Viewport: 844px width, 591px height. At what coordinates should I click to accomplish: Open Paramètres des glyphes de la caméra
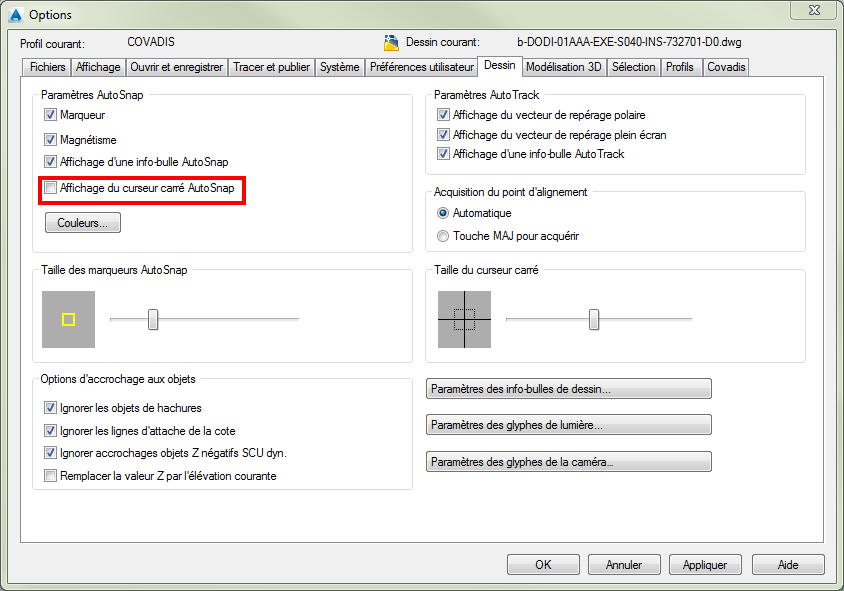click(568, 462)
